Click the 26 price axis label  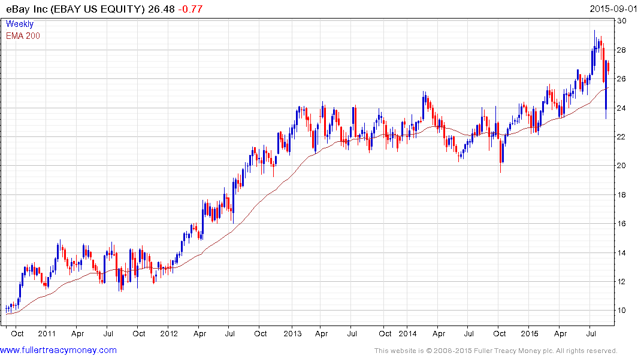point(622,79)
